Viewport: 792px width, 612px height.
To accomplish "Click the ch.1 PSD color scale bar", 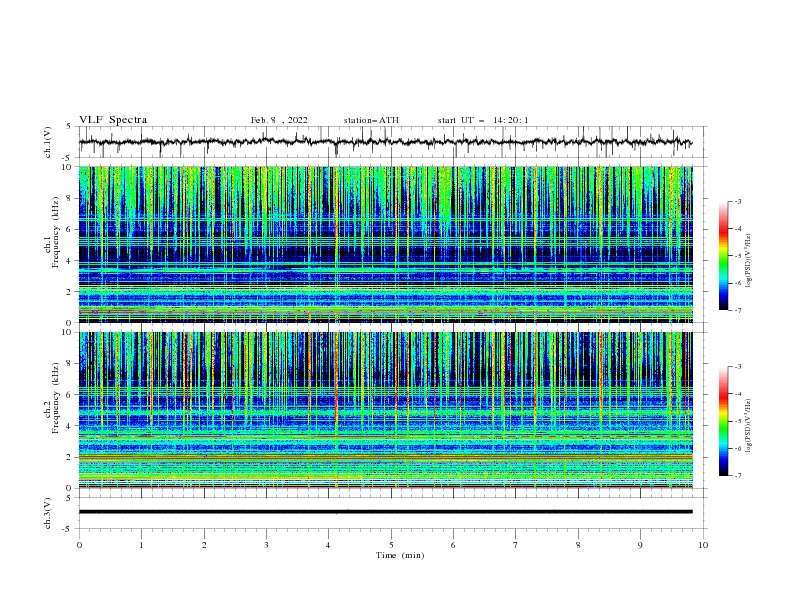I will tap(724, 256).
